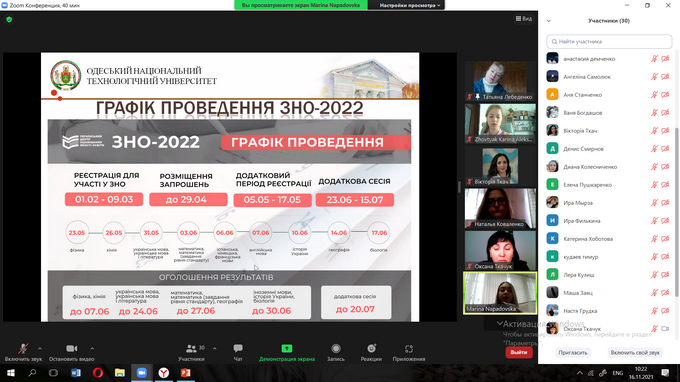Click the Найти участника search field
This screenshot has width=680, height=382.
(x=609, y=42)
